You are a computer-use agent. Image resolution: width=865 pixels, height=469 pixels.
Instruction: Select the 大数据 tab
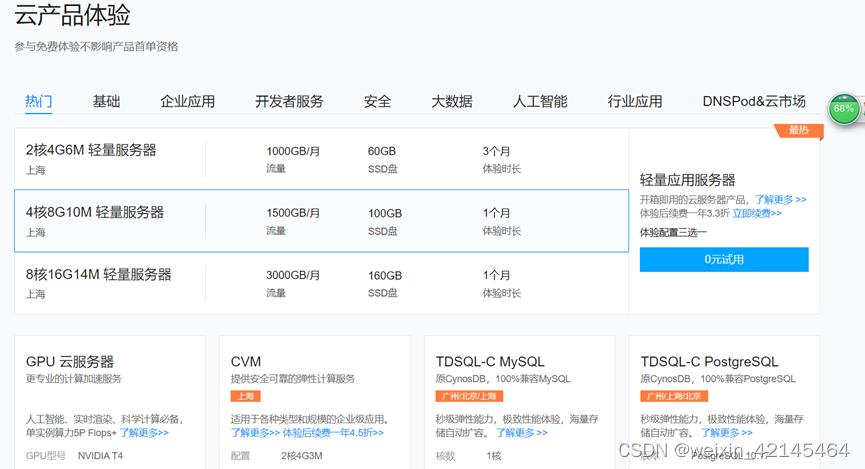point(452,102)
